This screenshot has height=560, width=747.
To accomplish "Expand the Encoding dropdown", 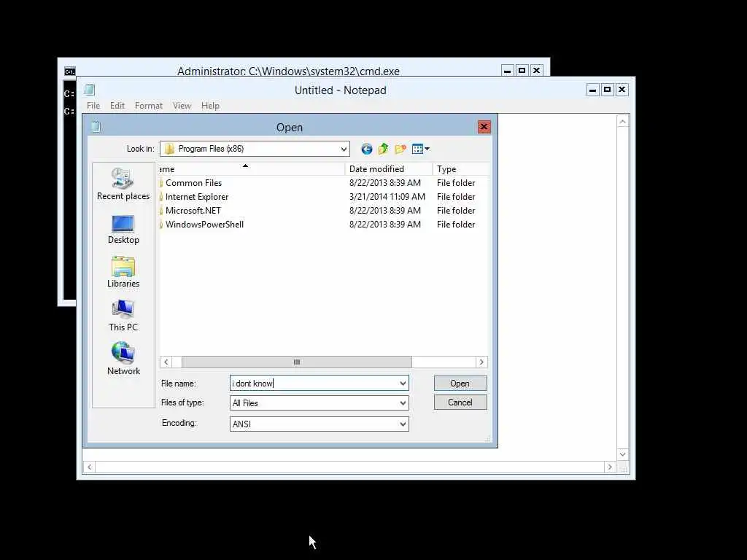I will [x=403, y=424].
